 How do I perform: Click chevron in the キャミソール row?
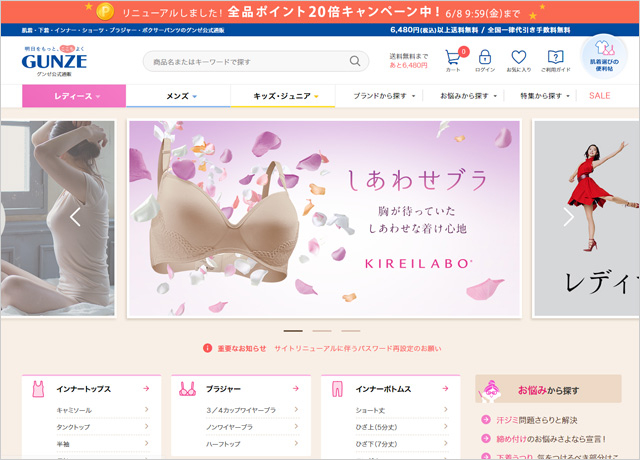point(147,409)
